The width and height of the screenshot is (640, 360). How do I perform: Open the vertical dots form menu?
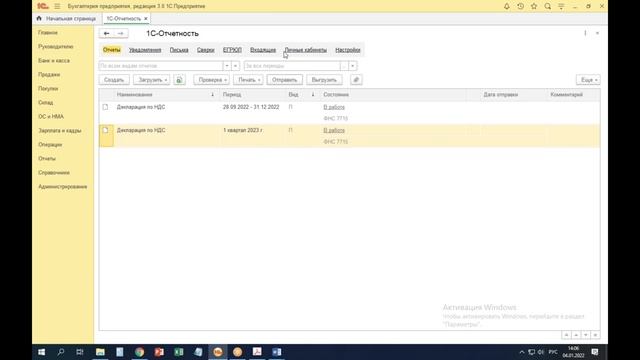(585, 33)
